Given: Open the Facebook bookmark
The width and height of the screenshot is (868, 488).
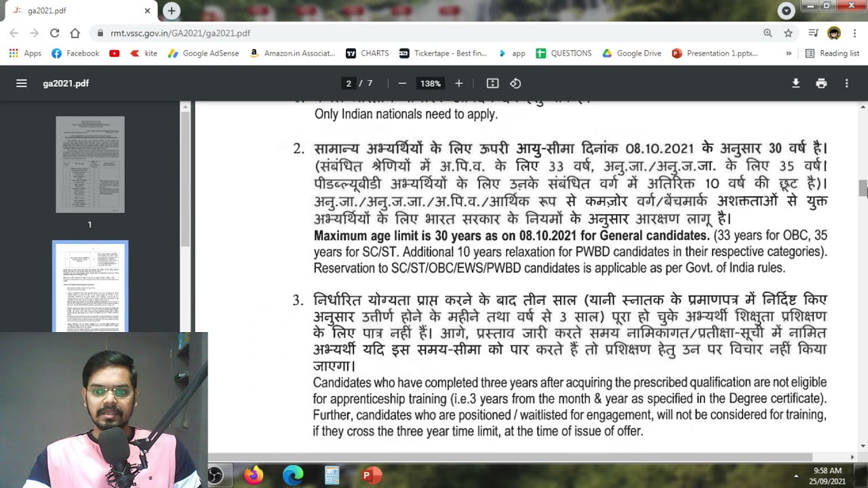Looking at the screenshot, I should click(x=75, y=53).
